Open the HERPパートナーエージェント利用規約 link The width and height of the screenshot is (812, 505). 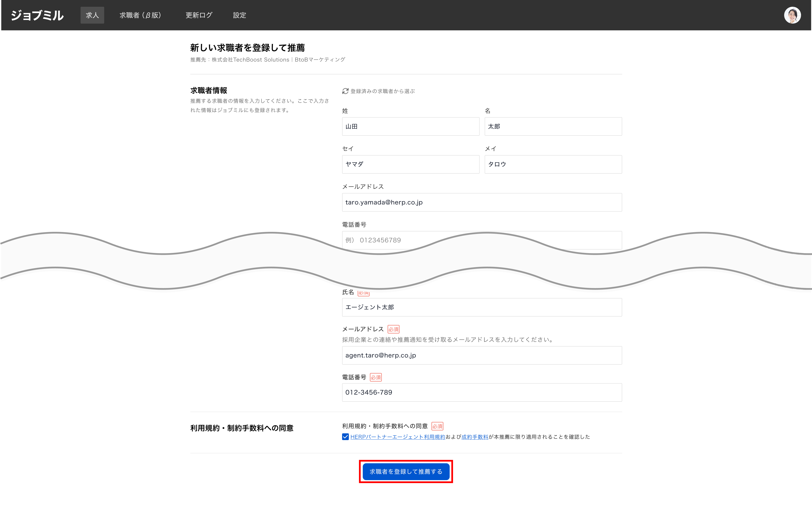point(398,437)
